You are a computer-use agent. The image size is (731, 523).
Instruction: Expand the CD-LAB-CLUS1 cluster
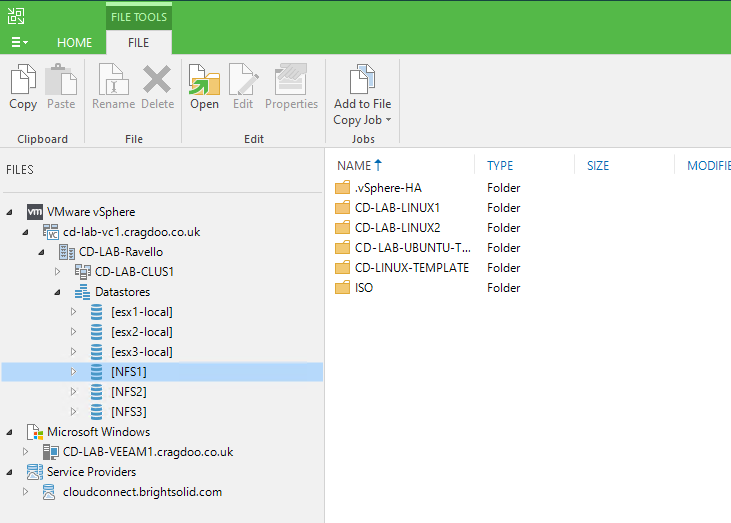point(57,271)
